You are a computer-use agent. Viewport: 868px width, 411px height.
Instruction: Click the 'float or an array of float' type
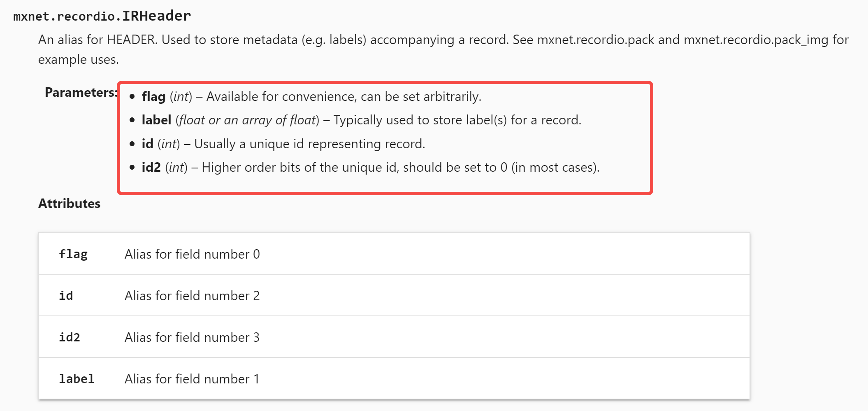tap(247, 120)
